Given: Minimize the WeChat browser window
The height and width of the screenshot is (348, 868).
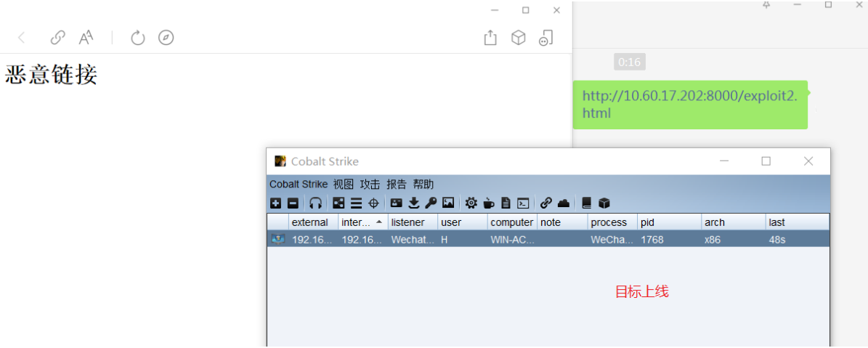Looking at the screenshot, I should (x=495, y=10).
